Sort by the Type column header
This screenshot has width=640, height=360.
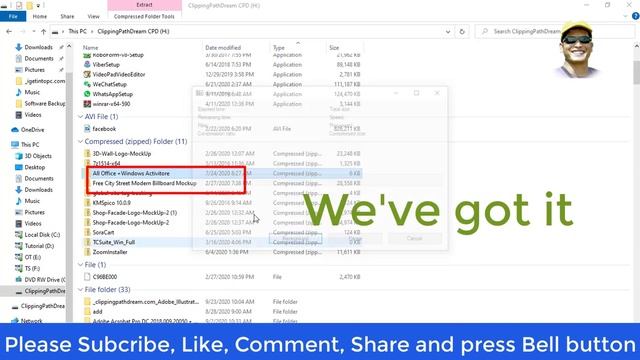[x=279, y=48]
